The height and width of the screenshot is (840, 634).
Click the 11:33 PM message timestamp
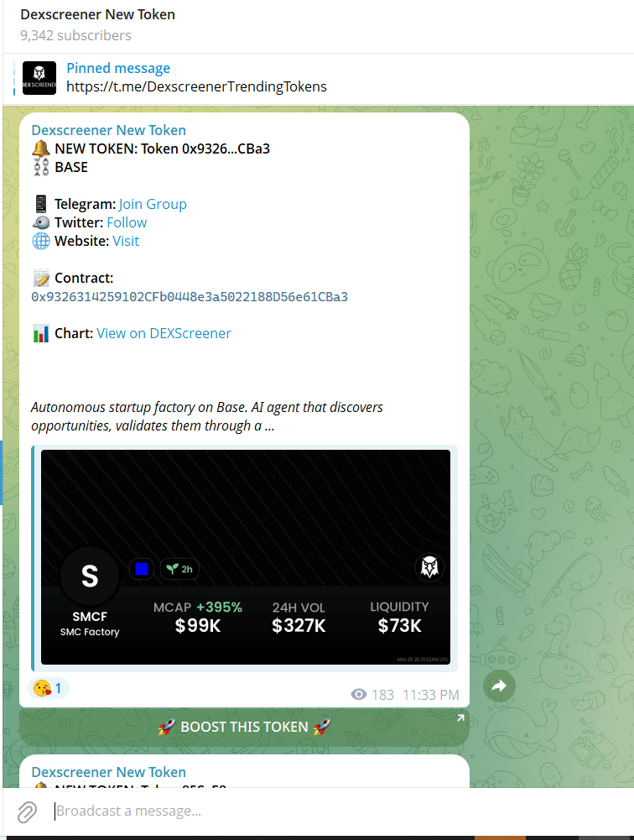click(x=431, y=695)
